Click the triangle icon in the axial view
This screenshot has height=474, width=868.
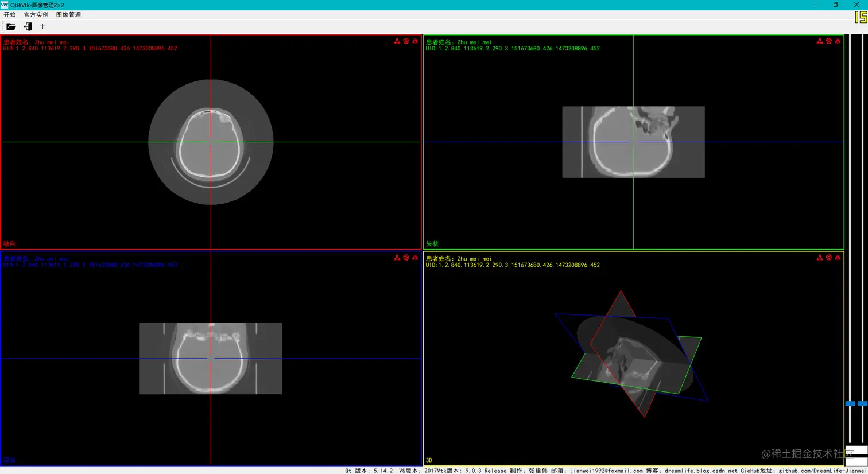pos(415,41)
